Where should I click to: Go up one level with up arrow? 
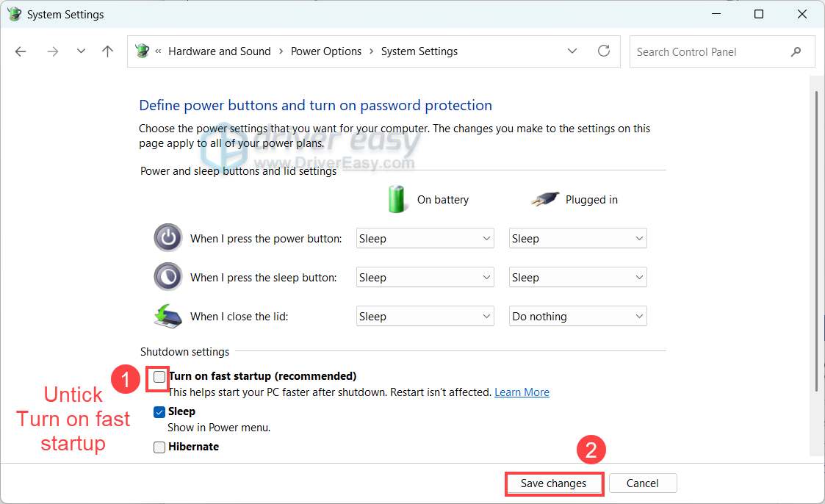tap(107, 51)
